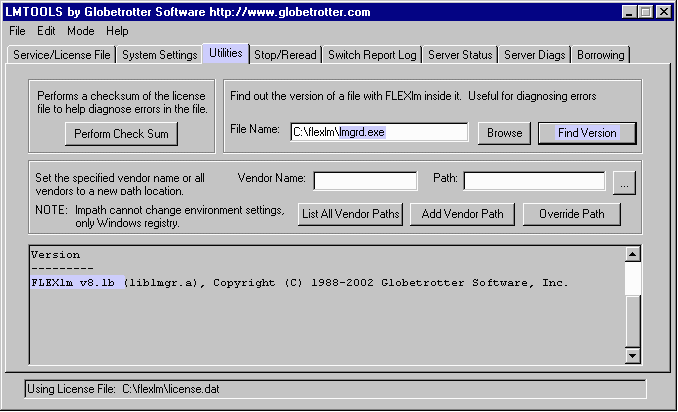Minimize the LMTOOLS window
Screen dimensions: 678x412
point(629,12)
